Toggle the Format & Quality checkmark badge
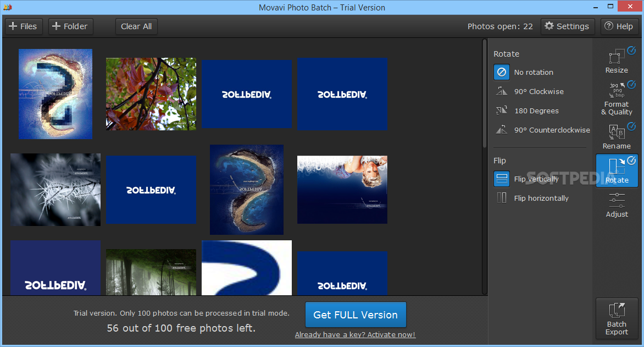This screenshot has height=347, width=644. [631, 85]
